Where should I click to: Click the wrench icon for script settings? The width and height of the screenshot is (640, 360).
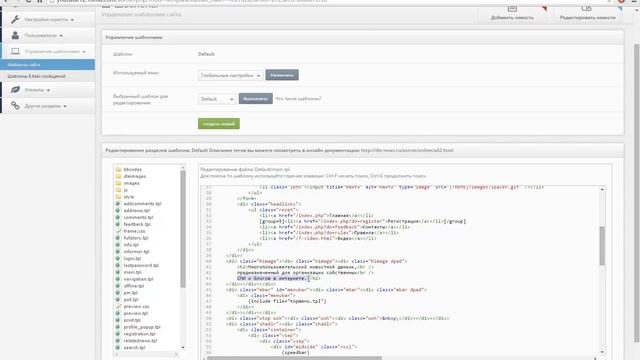(x=15, y=19)
